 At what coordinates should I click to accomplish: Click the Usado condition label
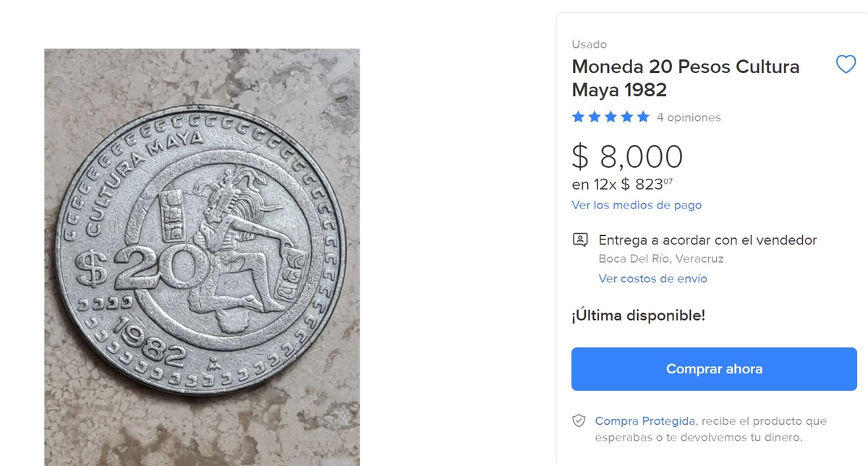coord(589,44)
